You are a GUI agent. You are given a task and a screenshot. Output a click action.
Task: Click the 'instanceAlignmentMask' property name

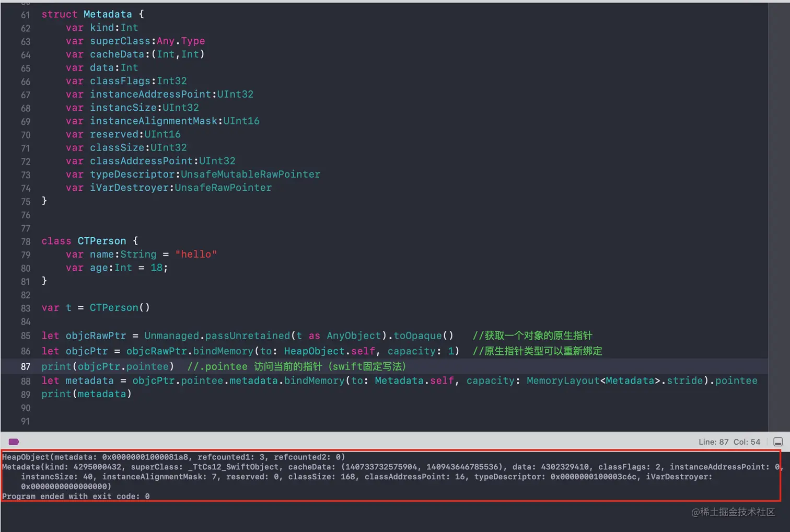click(154, 121)
